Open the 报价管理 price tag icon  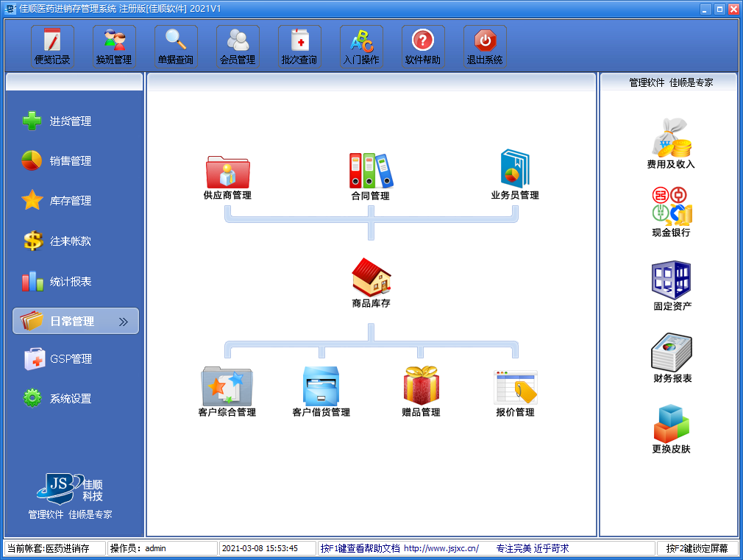click(515, 387)
